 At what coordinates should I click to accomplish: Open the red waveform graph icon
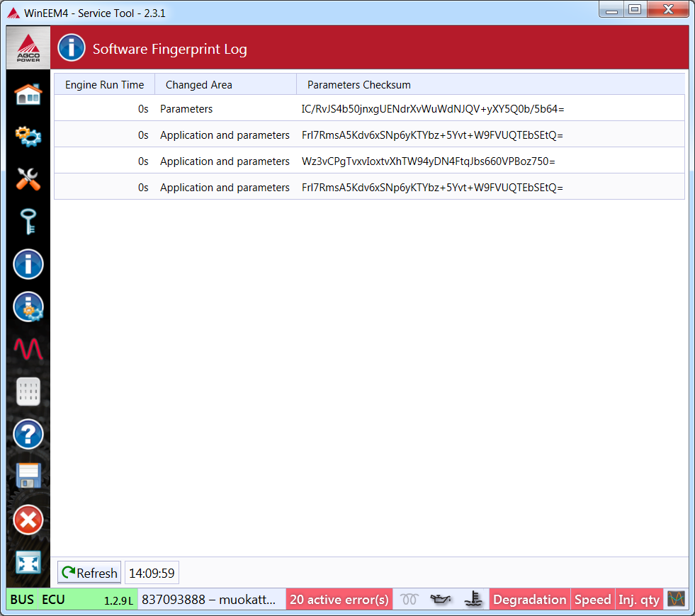point(28,349)
